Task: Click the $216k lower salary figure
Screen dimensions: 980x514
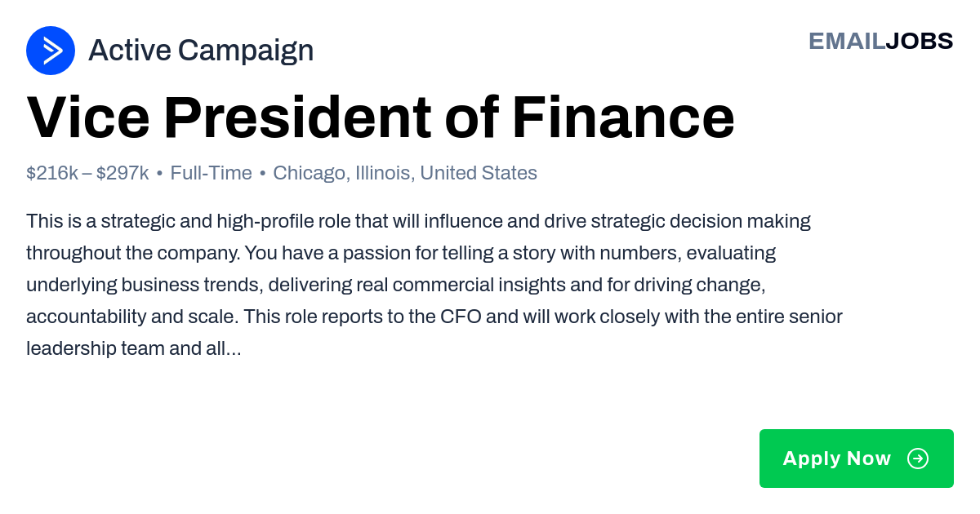Action: click(52, 173)
